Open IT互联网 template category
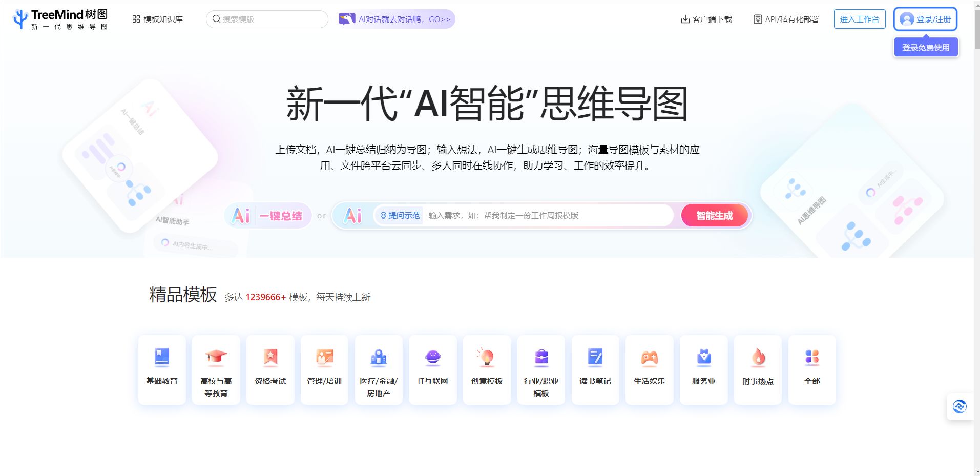The image size is (980, 476). 433,369
